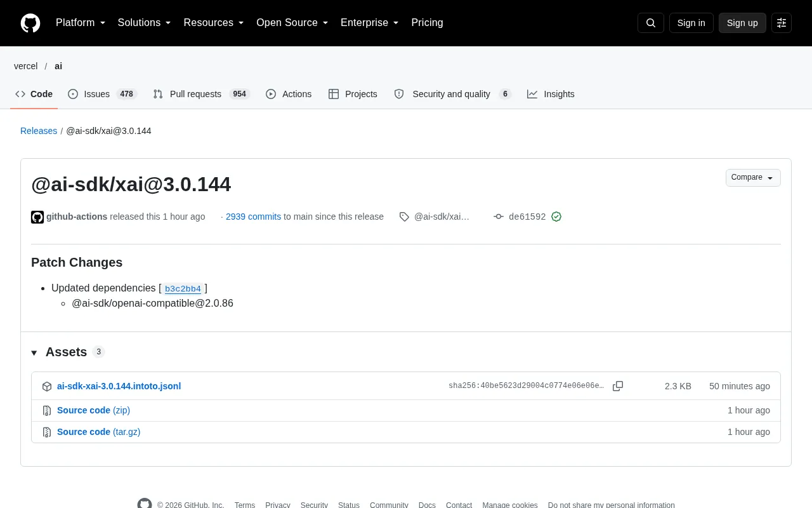This screenshot has width=812, height=508.
Task: Click the tag icon next to @ai-sdk/xai…
Action: tap(404, 217)
